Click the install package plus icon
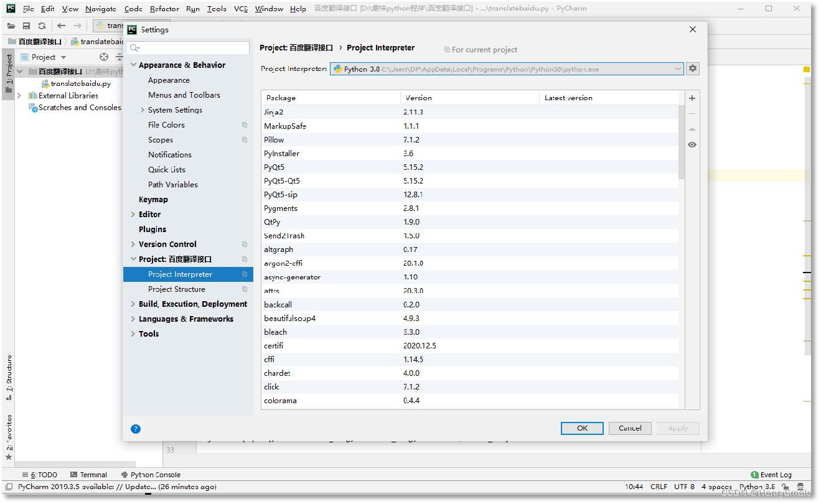The height and width of the screenshot is (504, 821). (x=692, y=98)
